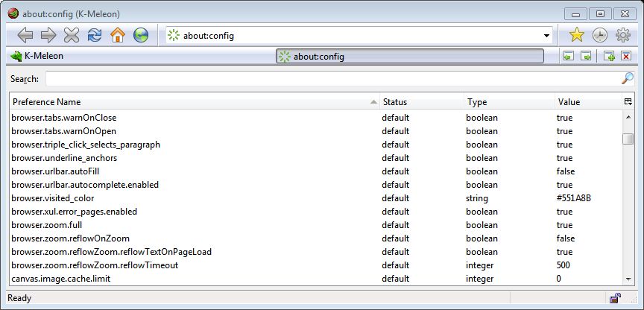This screenshot has width=644, height=310.
Task: Click the 500 value cell
Action: (x=563, y=265)
